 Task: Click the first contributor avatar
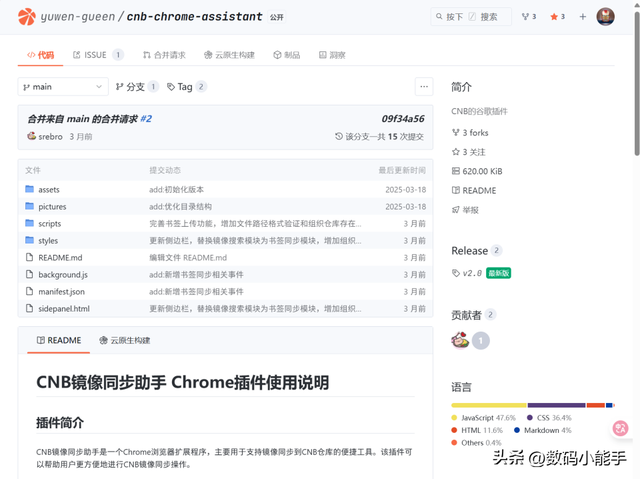460,340
